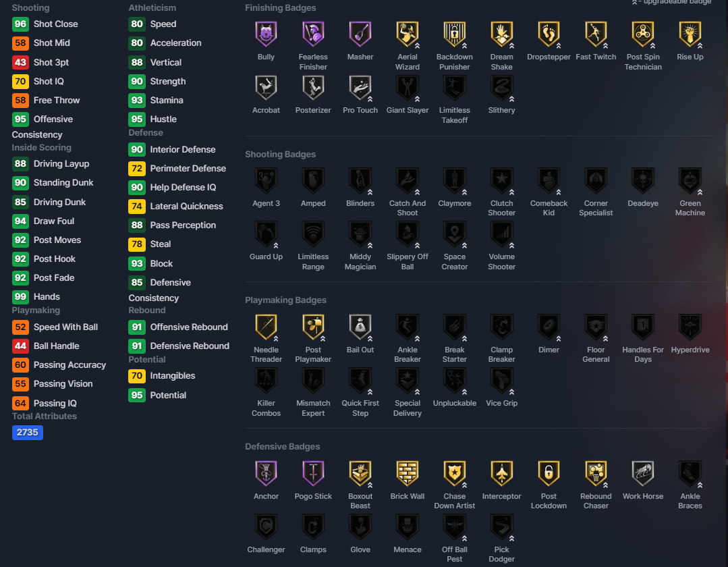Click the Ankle Braces badge icon

[690, 473]
